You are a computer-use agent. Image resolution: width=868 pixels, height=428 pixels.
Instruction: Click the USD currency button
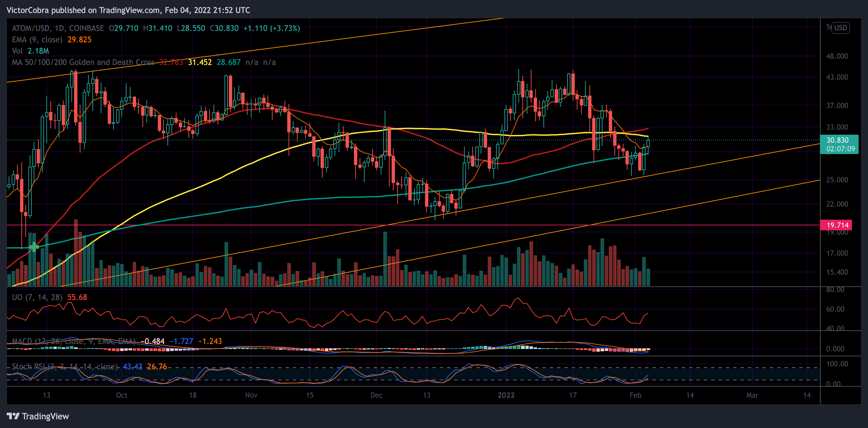tap(840, 28)
